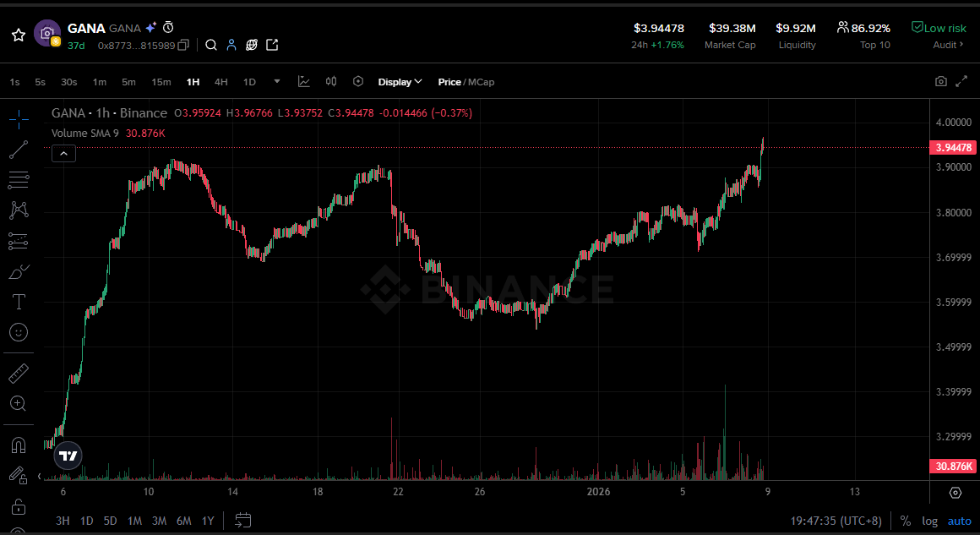Select the crosshair cursor tool
Viewport: 980px width, 535px height.
[19, 119]
